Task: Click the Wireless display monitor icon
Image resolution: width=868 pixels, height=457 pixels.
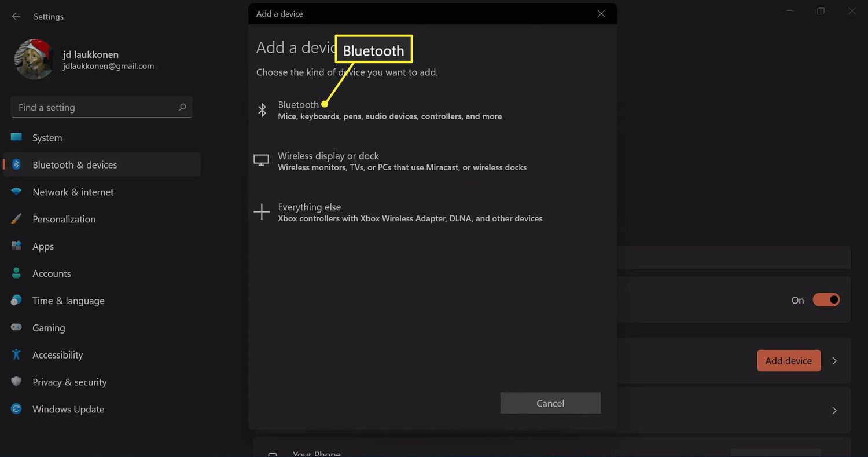Action: click(x=262, y=160)
